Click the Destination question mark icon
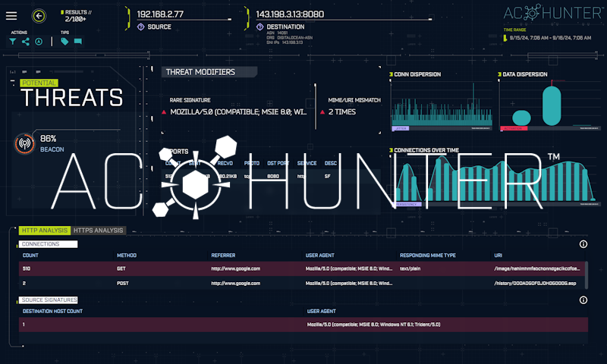Image resolution: width=607 pixels, height=364 pixels. point(259,27)
